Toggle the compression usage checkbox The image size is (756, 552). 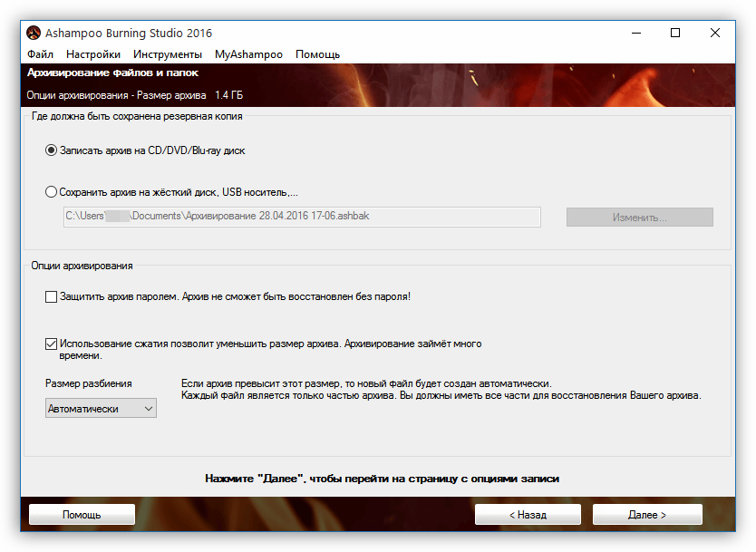[51, 344]
